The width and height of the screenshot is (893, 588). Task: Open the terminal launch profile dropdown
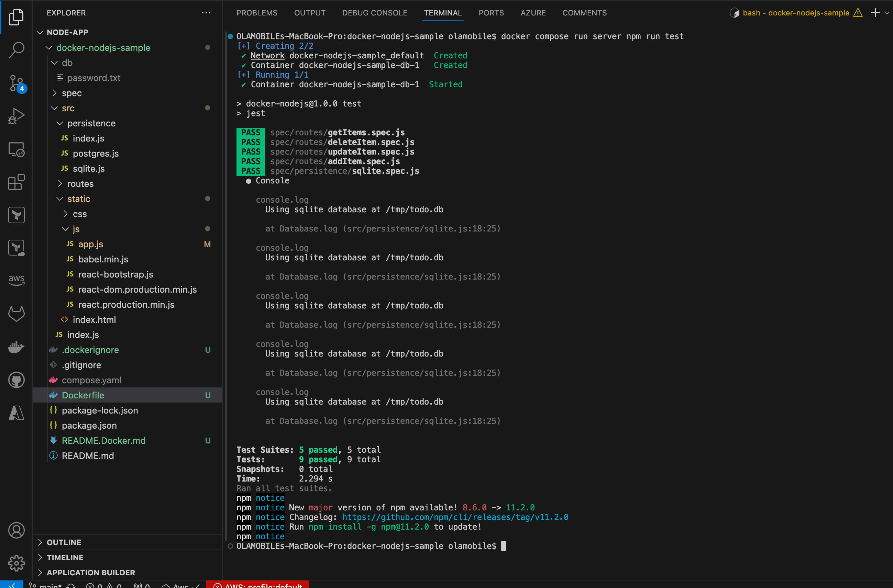click(x=886, y=13)
